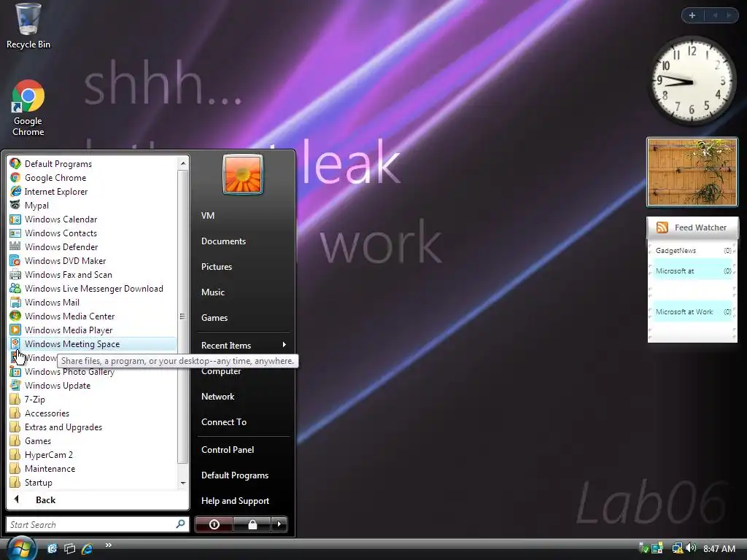
Task: Click the sidebar add gadget plus button
Action: [692, 15]
